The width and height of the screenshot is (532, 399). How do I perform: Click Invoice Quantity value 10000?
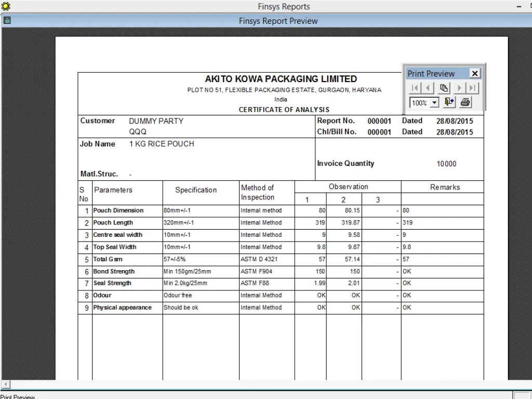click(446, 164)
